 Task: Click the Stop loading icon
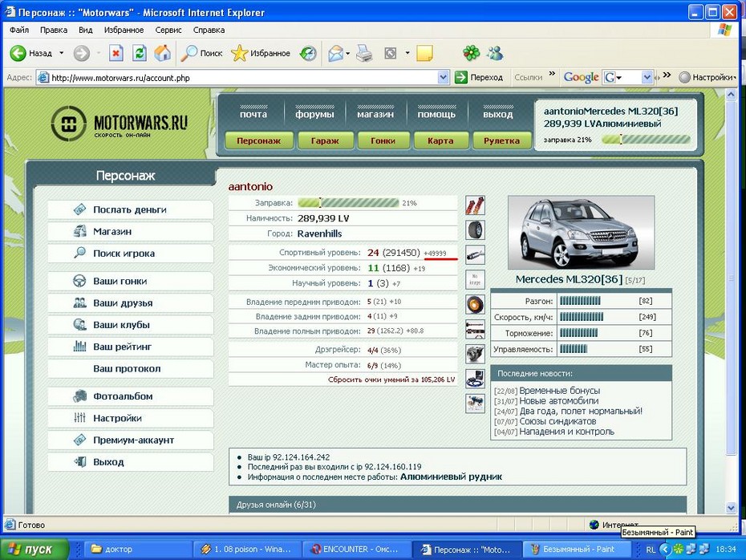pos(116,53)
